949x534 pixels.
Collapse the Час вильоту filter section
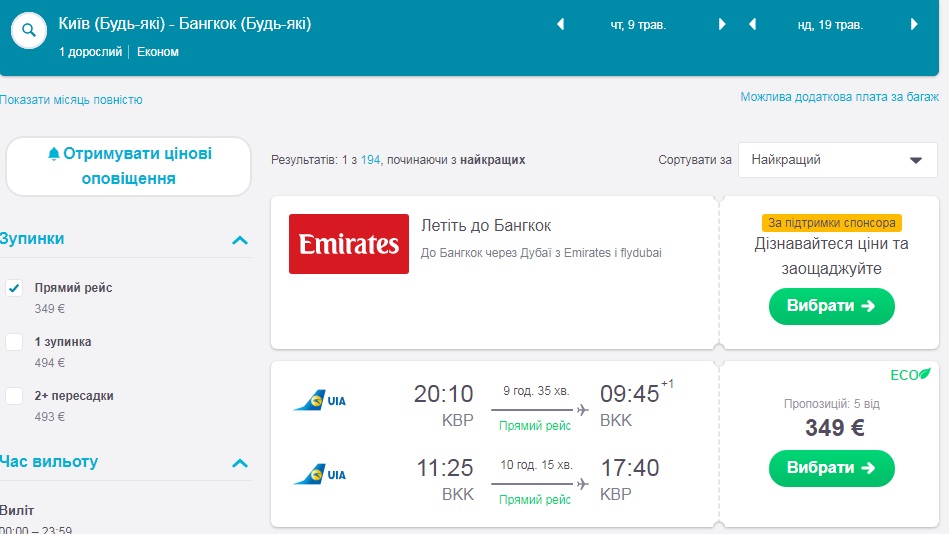pos(239,463)
